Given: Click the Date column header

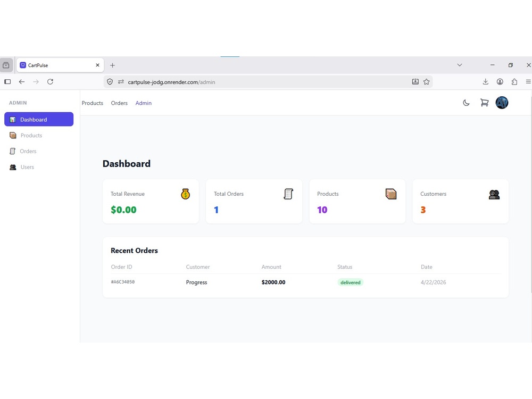Looking at the screenshot, I should pyautogui.click(x=427, y=267).
